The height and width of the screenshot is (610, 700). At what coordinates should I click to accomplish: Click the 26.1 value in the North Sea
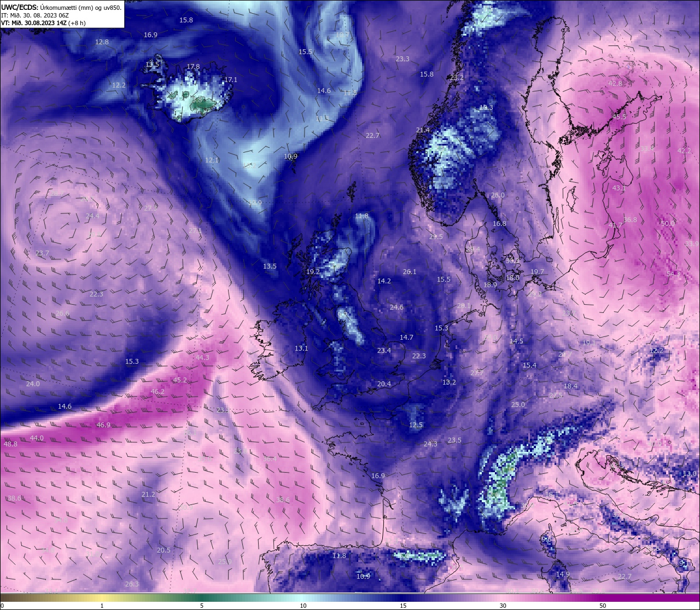point(410,272)
